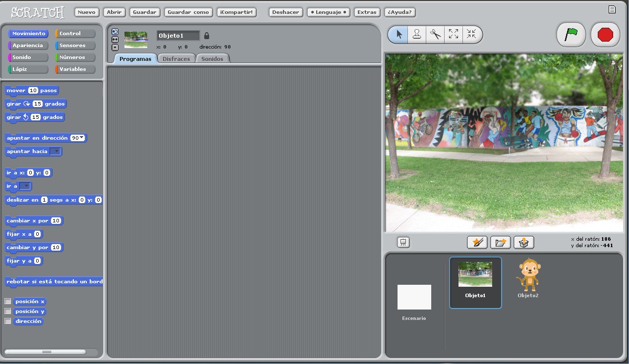Image resolution: width=629 pixels, height=364 pixels.
Task: Enable the posición y stage monitor
Action: [7, 311]
